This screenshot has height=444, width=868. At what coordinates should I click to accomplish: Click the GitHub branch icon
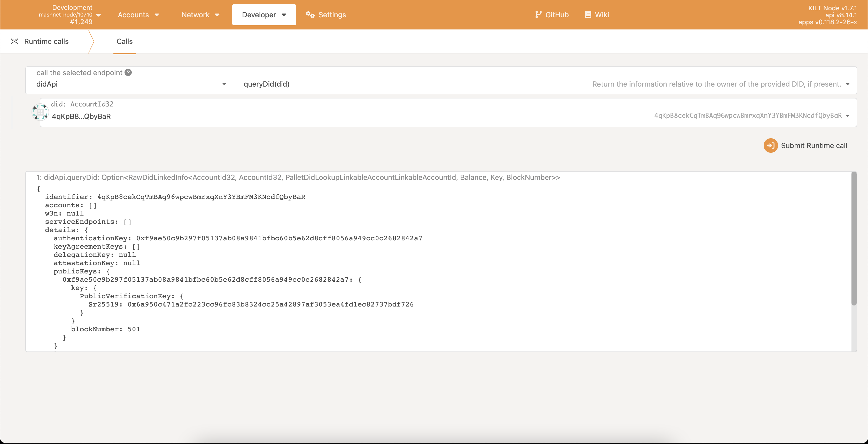[x=538, y=14]
